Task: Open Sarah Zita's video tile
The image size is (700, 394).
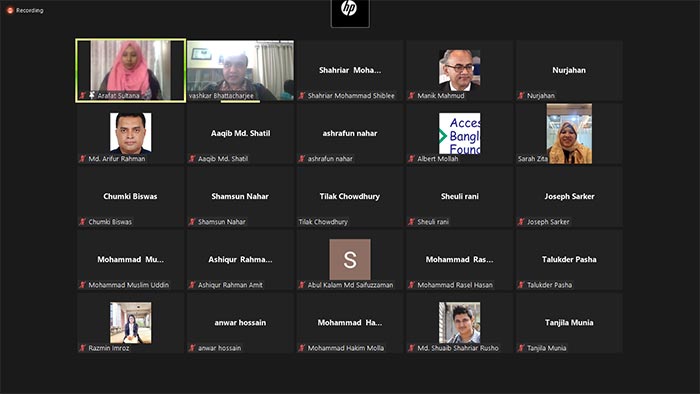Action: 569,133
